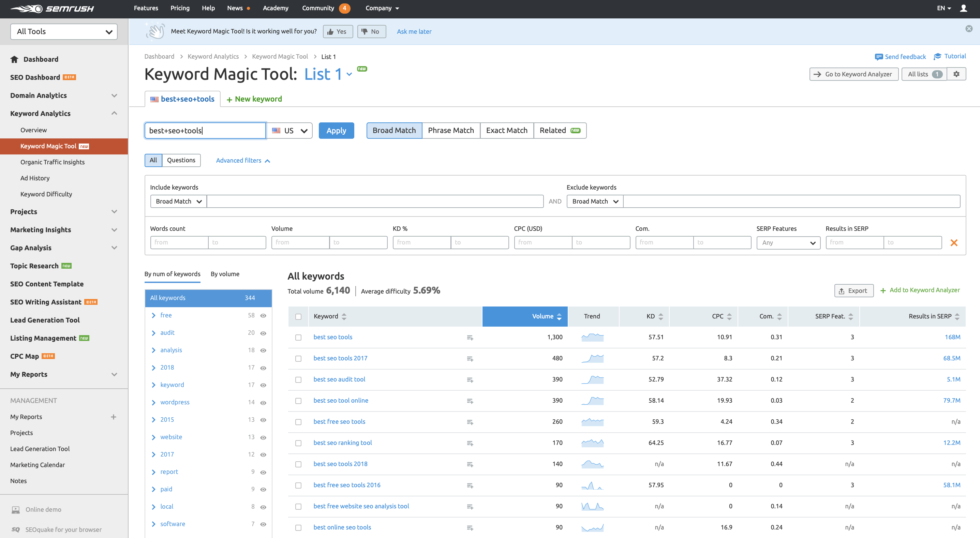Sort by Keyword column arrows
Screen dimensions: 980x538
(x=344, y=316)
